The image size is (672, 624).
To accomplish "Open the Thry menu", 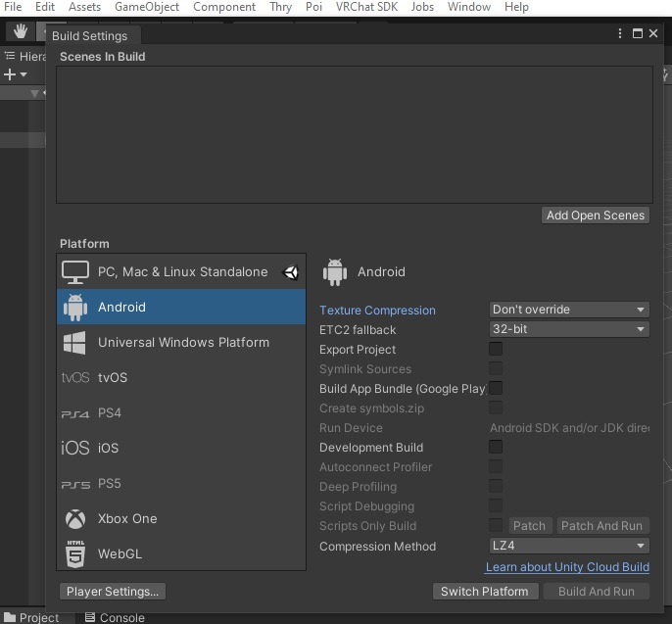I will (281, 7).
